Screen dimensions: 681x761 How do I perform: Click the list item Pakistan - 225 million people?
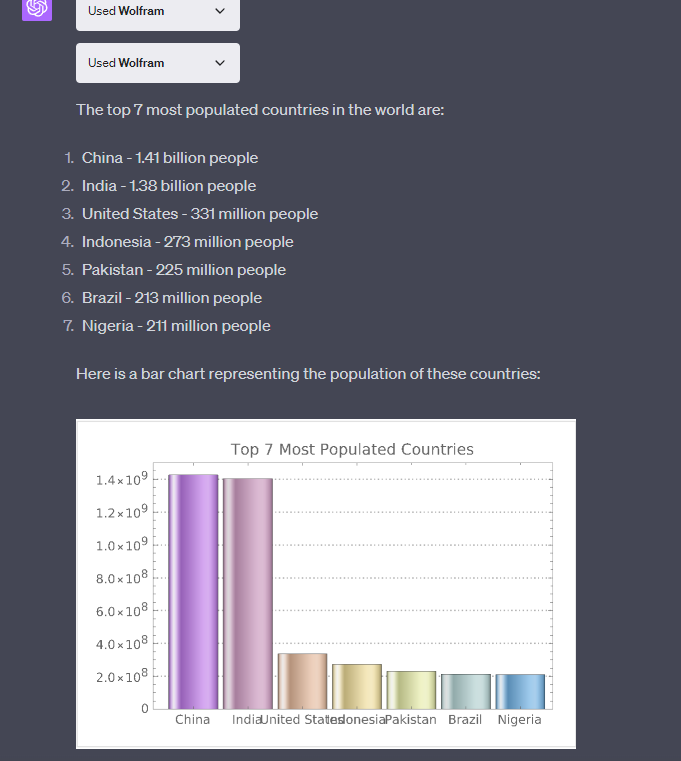[183, 270]
